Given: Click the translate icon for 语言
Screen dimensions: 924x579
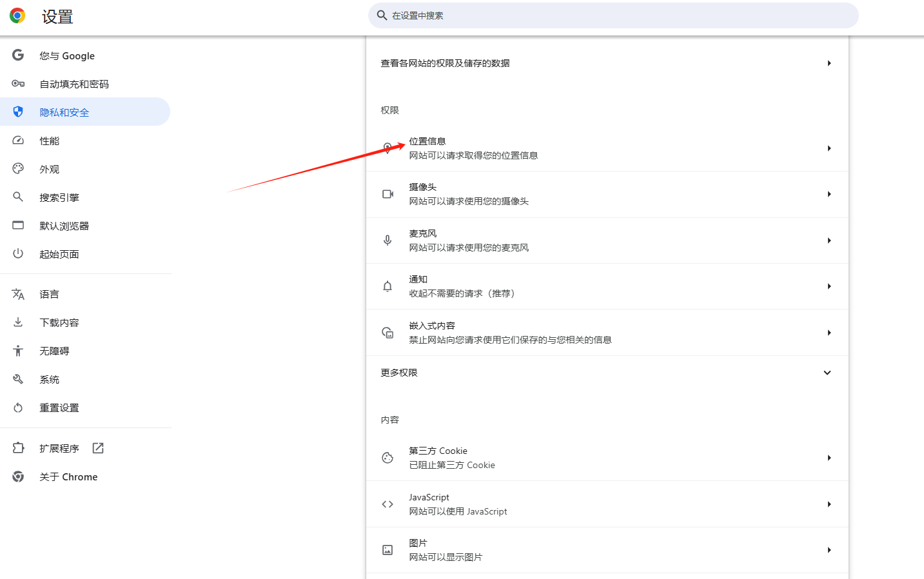Looking at the screenshot, I should pyautogui.click(x=18, y=294).
